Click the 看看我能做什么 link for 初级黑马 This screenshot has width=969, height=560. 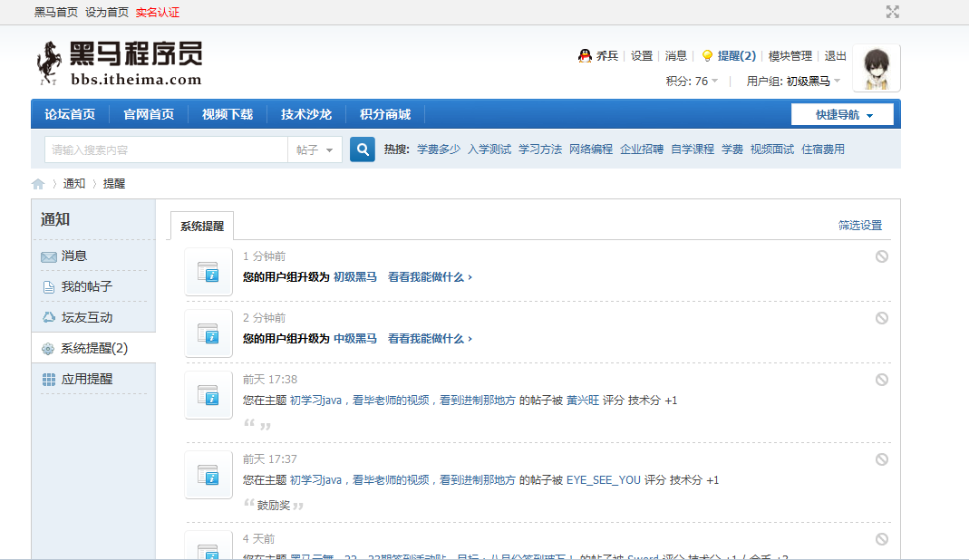coord(430,277)
